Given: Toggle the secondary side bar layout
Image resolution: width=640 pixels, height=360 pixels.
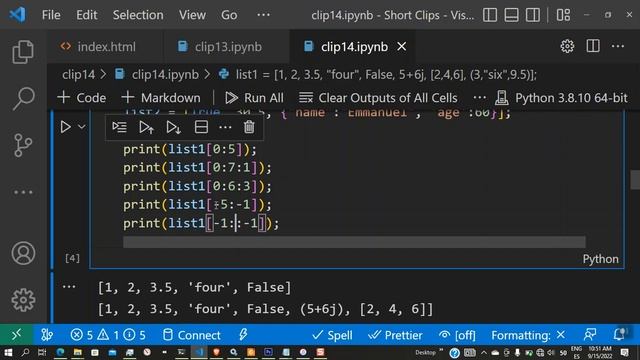Looking at the screenshot, I should pos(533,15).
